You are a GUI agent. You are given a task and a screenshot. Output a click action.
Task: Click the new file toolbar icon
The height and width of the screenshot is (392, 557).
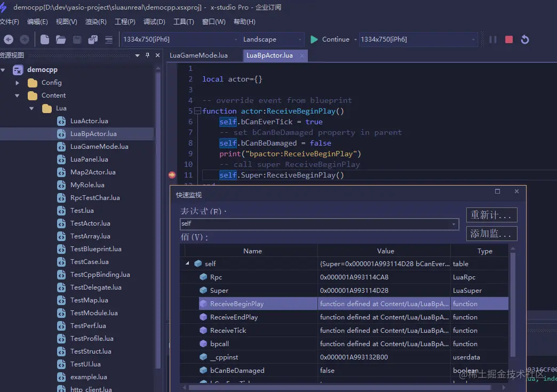click(45, 39)
